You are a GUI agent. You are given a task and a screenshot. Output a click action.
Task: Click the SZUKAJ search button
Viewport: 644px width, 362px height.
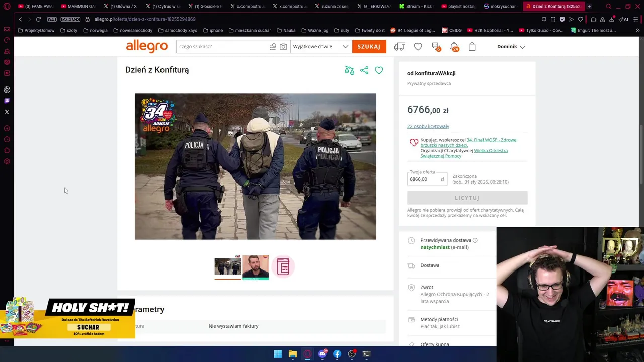tap(369, 46)
